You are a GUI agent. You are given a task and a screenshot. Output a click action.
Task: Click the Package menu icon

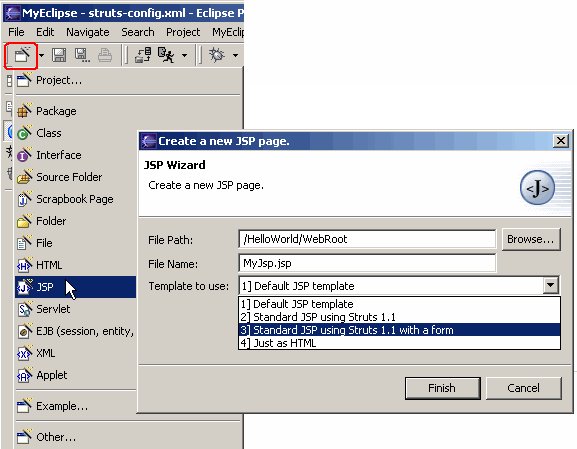[x=24, y=110]
